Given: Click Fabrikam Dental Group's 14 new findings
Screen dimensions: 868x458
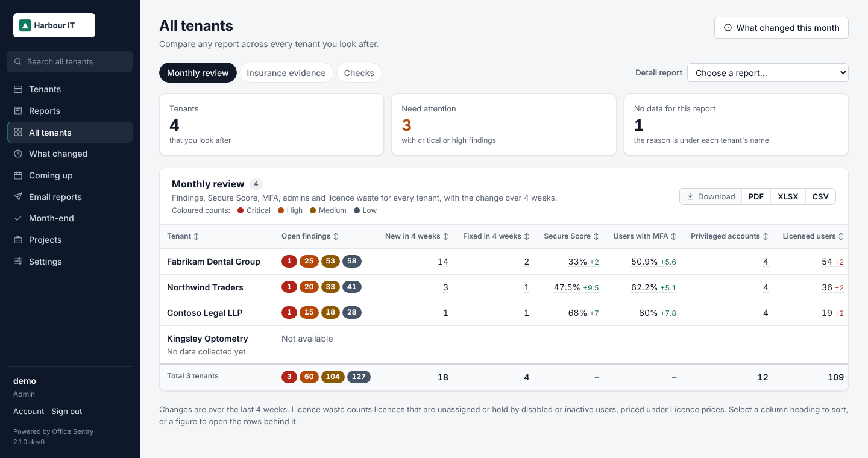Looking at the screenshot, I should (x=443, y=262).
